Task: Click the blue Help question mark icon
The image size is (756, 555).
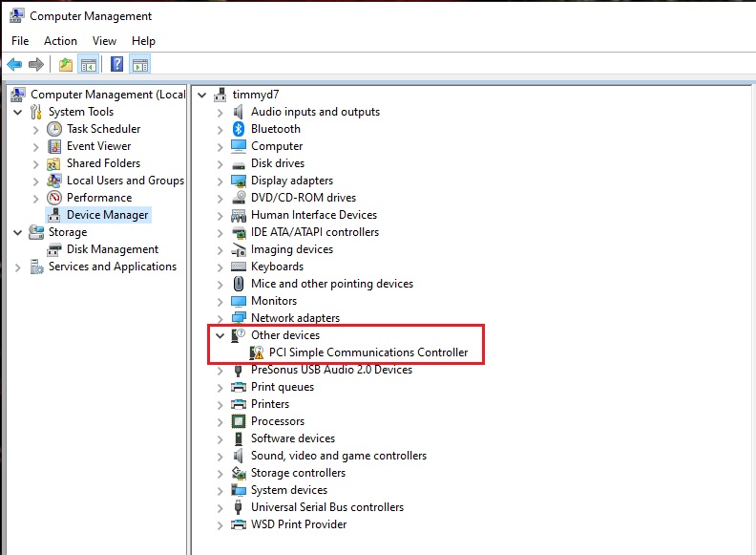Action: (116, 64)
